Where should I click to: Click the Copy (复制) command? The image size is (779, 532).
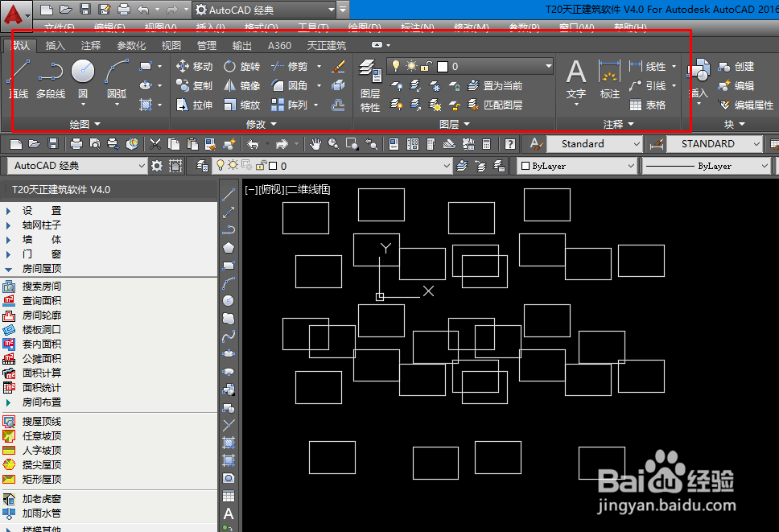194,85
